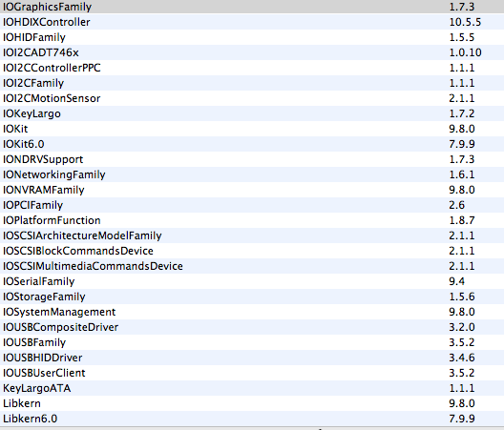This screenshot has height=430, width=504.
Task: Select the IOUSBCompositeDriver row
Action: (252, 327)
